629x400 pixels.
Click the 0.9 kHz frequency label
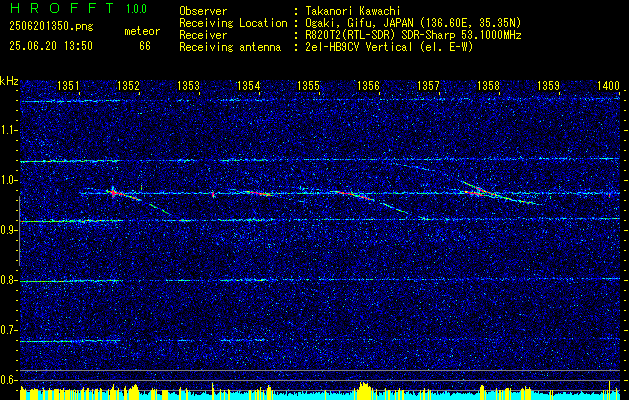pos(9,230)
